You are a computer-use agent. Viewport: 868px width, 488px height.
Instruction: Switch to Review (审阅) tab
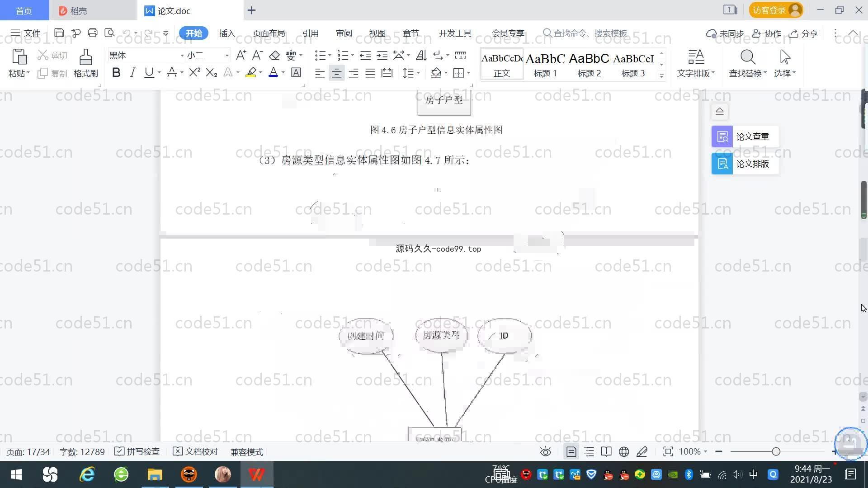click(344, 33)
